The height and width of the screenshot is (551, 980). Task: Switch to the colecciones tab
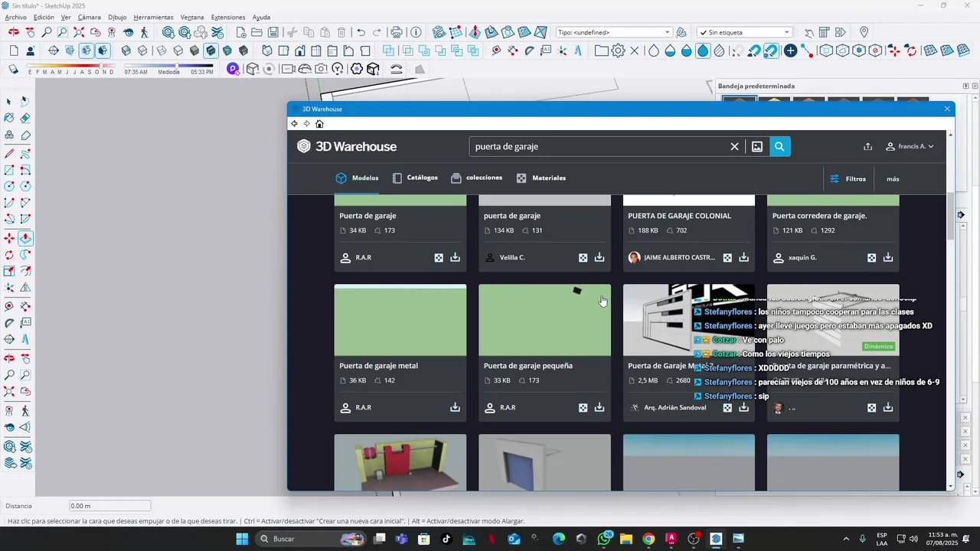coord(476,178)
